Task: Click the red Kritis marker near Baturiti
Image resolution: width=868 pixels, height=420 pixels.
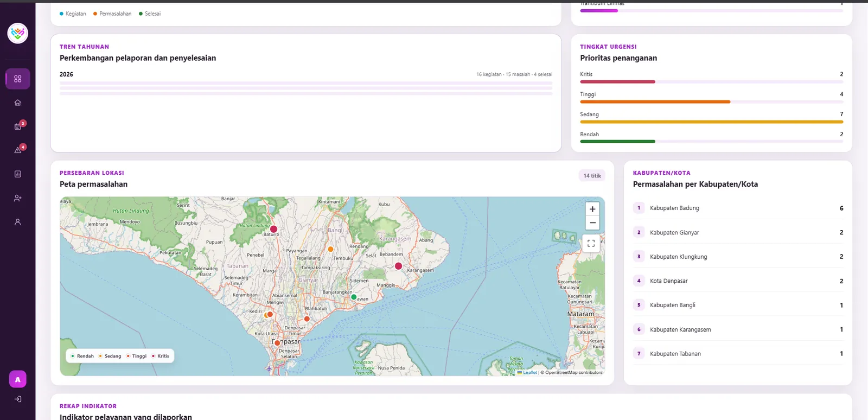Action: tap(274, 229)
